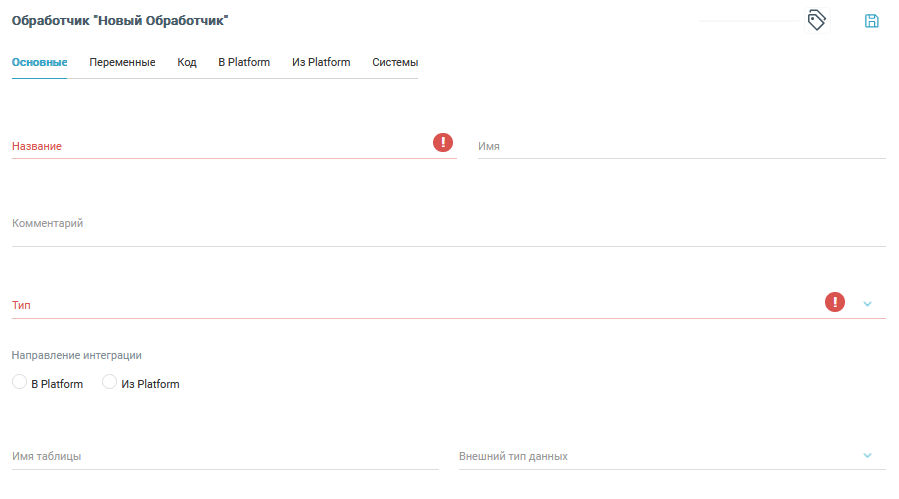Click into the Имя input field
Image resolution: width=899 pixels, height=499 pixels.
[680, 146]
